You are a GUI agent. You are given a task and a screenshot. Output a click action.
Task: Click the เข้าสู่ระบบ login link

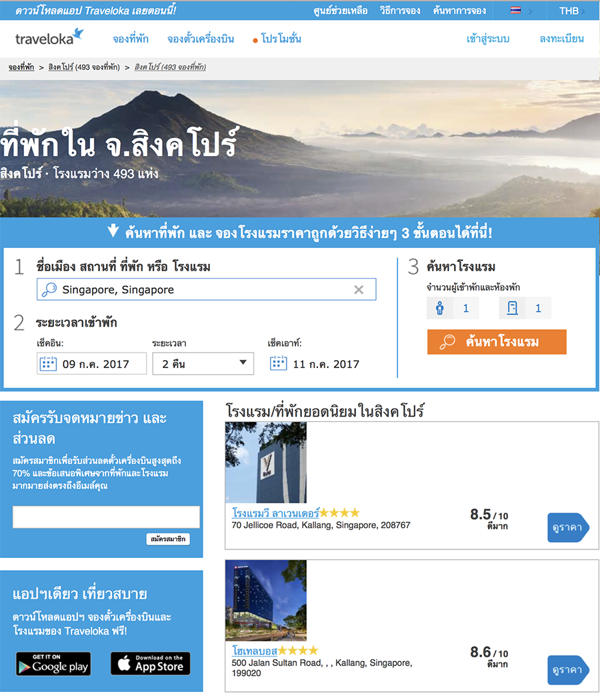click(488, 39)
